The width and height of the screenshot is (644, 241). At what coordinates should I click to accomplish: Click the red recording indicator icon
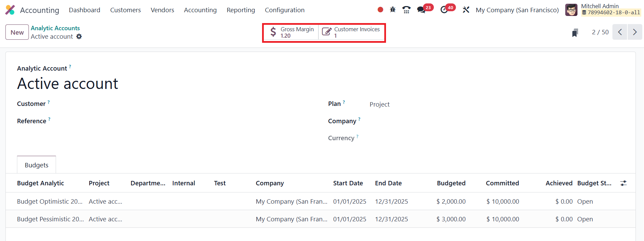pos(380,10)
